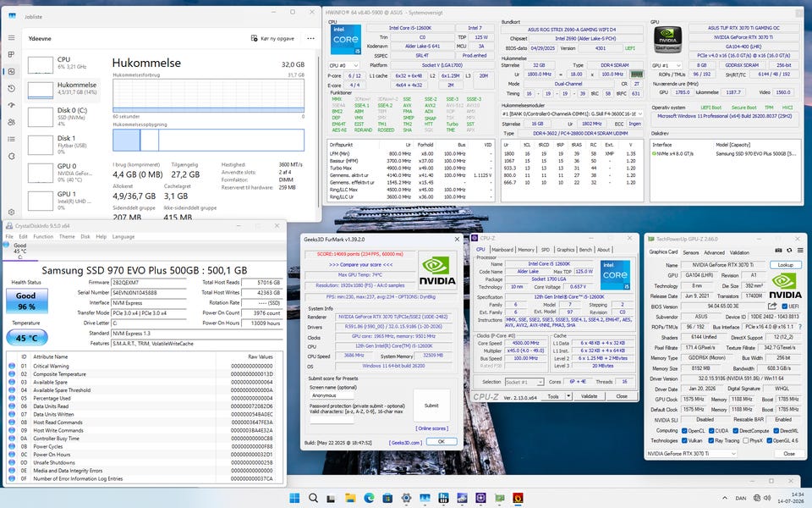Open Services icon in Task Manager sidebar
This screenshot has width=812, height=508.
(x=11, y=156)
